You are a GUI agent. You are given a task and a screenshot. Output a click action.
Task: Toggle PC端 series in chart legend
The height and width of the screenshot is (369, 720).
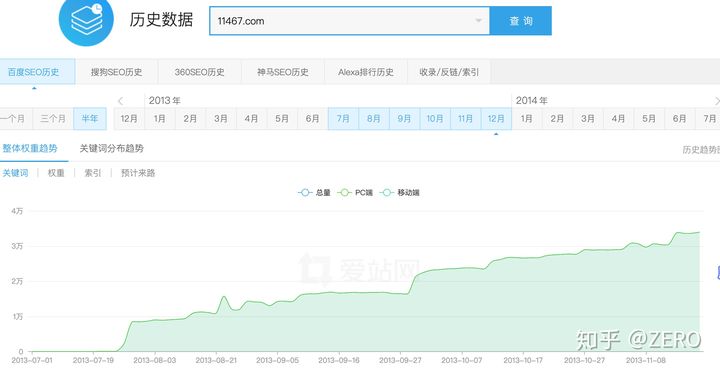pos(355,193)
